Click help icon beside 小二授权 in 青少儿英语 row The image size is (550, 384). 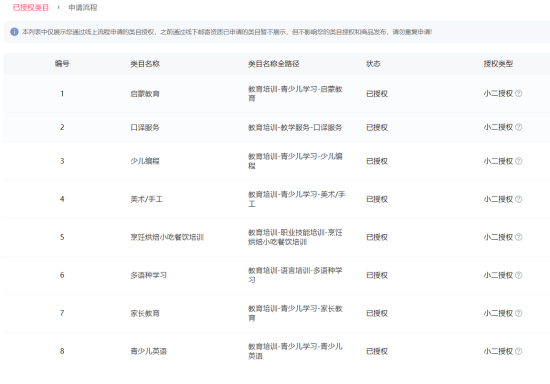click(x=518, y=351)
